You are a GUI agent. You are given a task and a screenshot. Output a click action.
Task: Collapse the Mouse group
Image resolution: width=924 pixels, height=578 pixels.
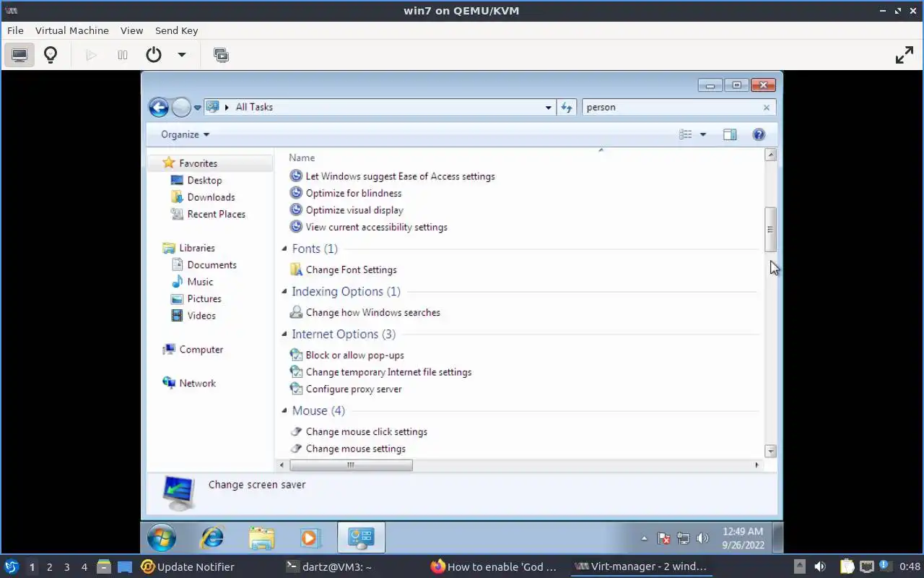pos(284,410)
